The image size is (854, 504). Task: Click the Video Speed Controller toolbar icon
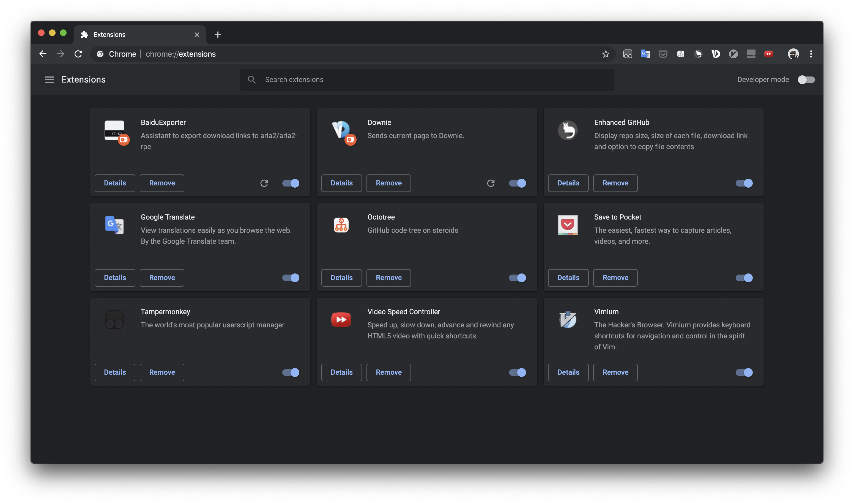768,54
